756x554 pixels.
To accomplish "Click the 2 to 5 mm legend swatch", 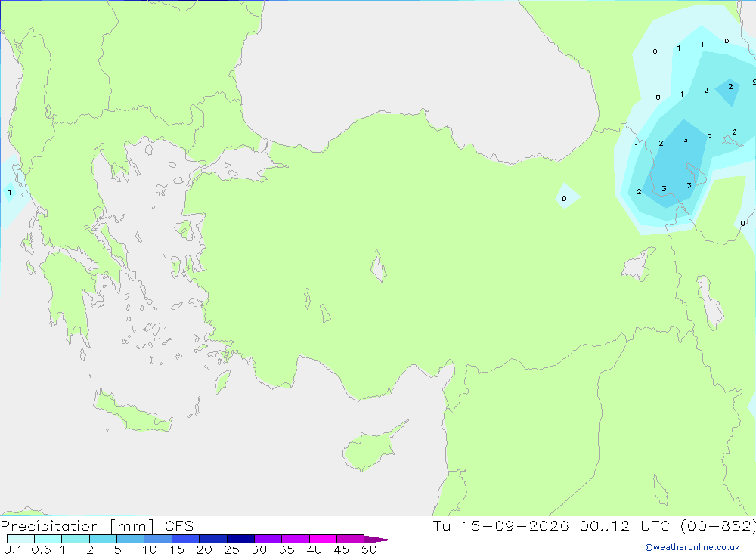I will pos(103,539).
